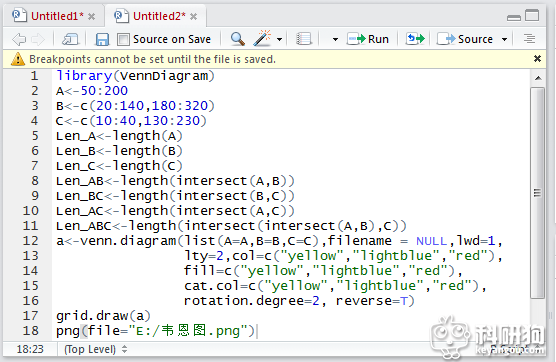Click scroll up arrow of editor scrollbar

[538, 78]
